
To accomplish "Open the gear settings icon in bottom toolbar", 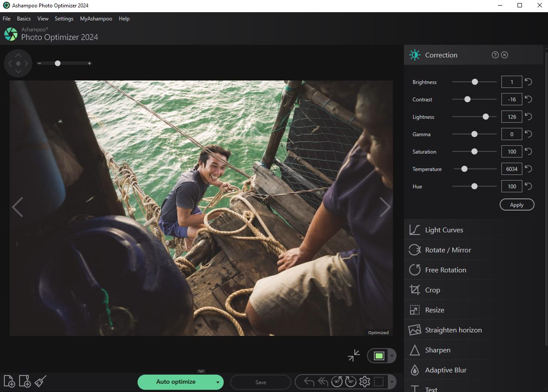I will pyautogui.click(x=364, y=381).
